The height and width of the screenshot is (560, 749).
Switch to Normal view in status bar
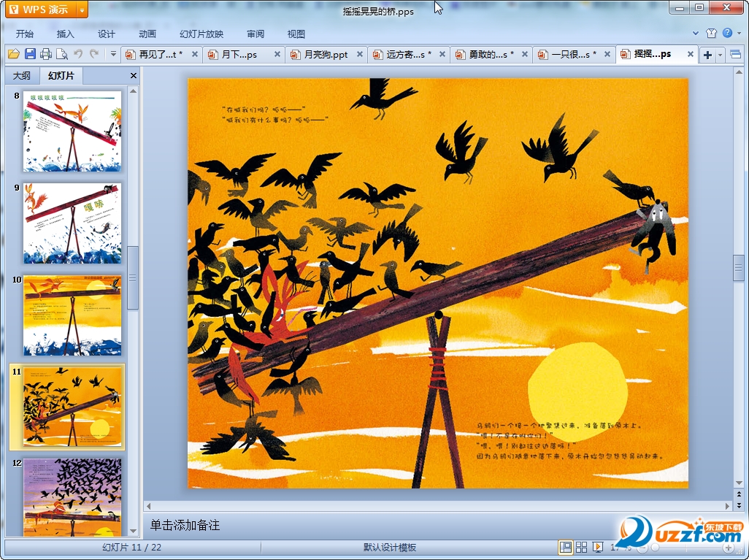(x=566, y=547)
